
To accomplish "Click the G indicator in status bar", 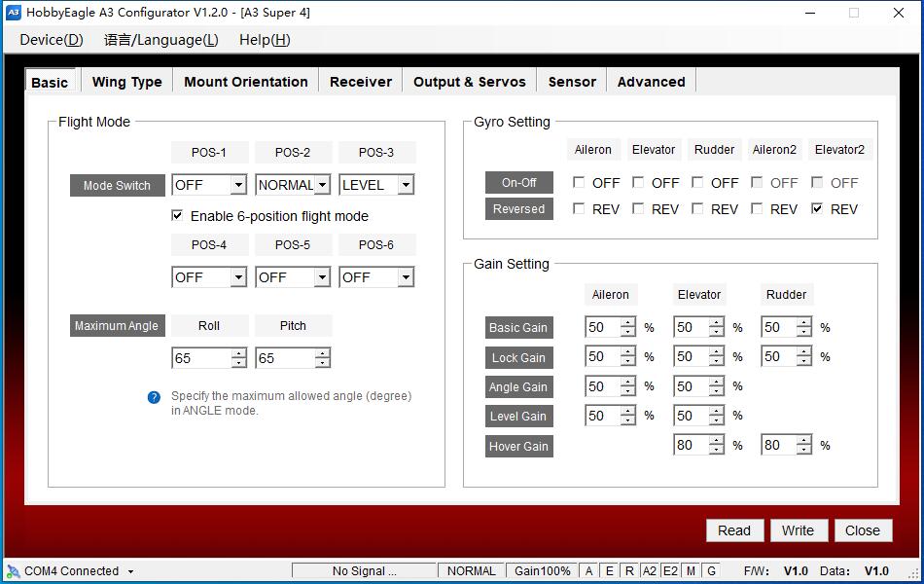I will pyautogui.click(x=711, y=571).
